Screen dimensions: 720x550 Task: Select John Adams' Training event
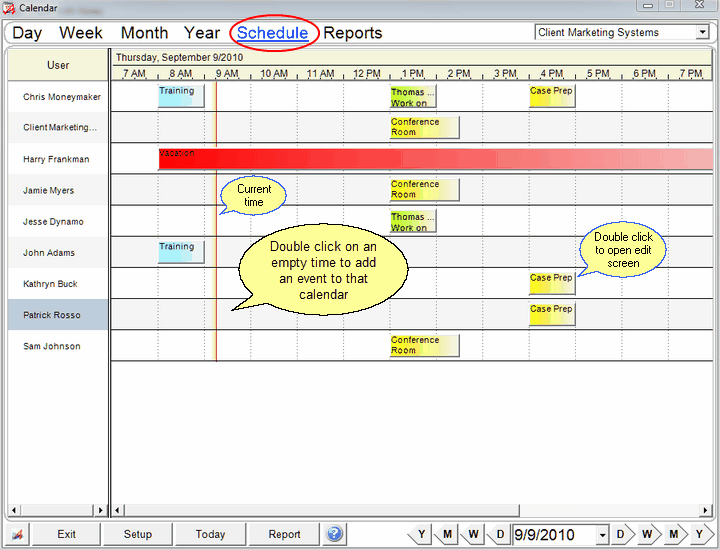[x=181, y=252]
